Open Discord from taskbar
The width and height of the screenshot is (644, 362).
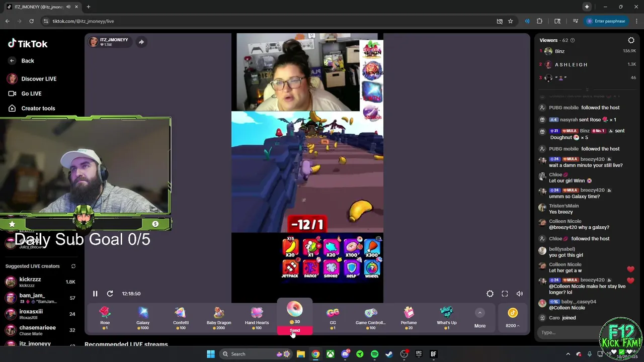click(345, 354)
